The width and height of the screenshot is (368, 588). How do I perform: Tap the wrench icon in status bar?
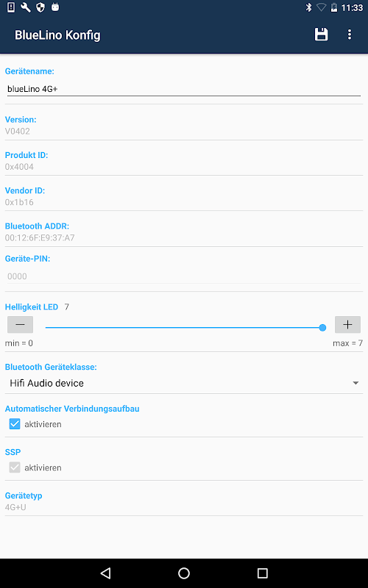(26, 7)
